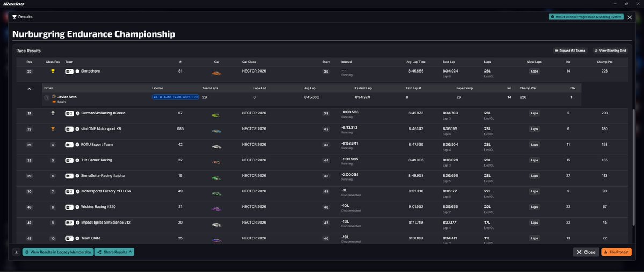Click stintONE bronze trophy icon
Screen dimensions: 644x272
(x=53, y=129)
